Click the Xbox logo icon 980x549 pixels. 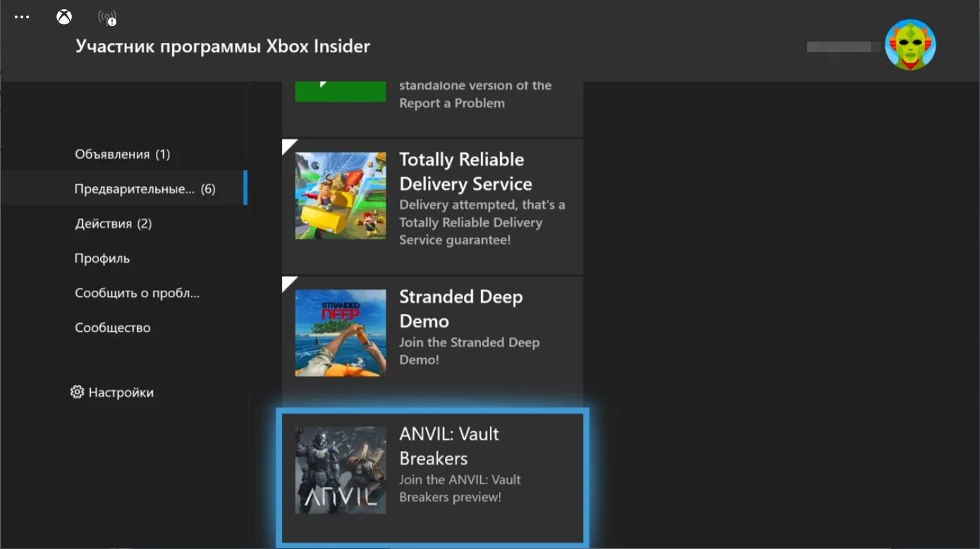pos(64,17)
